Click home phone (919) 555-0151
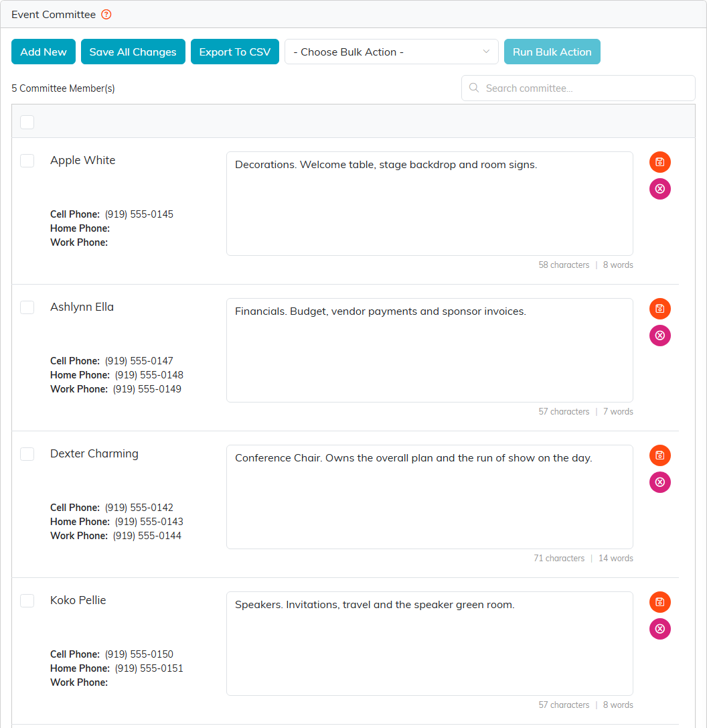The image size is (707, 728). pyautogui.click(x=149, y=668)
